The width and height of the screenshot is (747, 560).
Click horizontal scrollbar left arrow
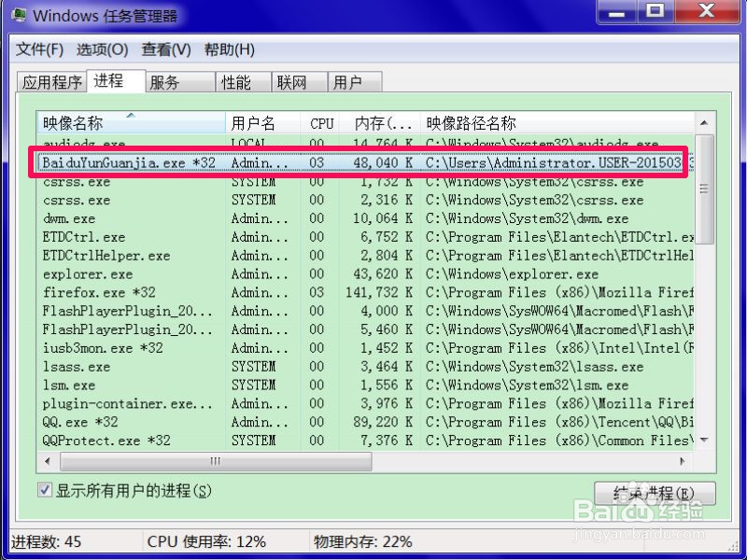tap(48, 461)
